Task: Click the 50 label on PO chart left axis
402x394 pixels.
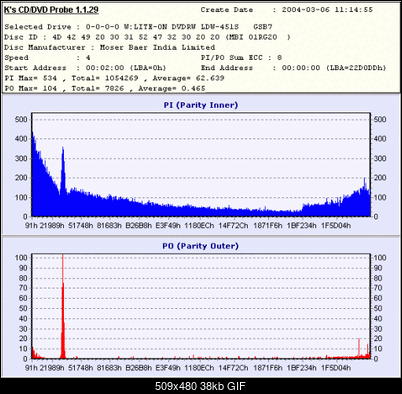Action: point(23,308)
